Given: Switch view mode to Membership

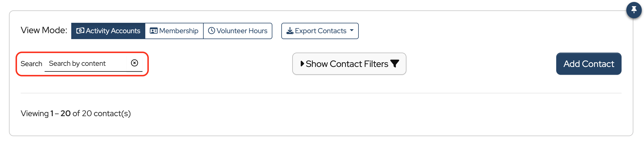Looking at the screenshot, I should coord(174,31).
